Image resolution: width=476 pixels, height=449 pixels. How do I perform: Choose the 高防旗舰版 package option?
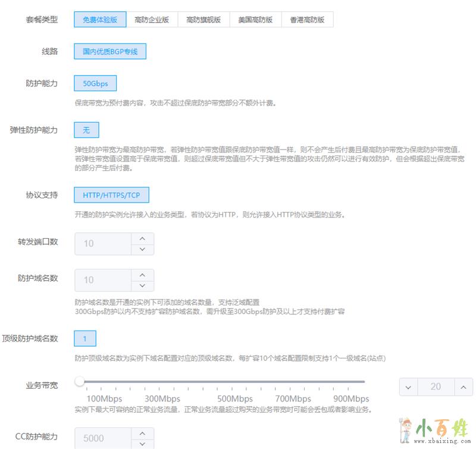pos(203,20)
